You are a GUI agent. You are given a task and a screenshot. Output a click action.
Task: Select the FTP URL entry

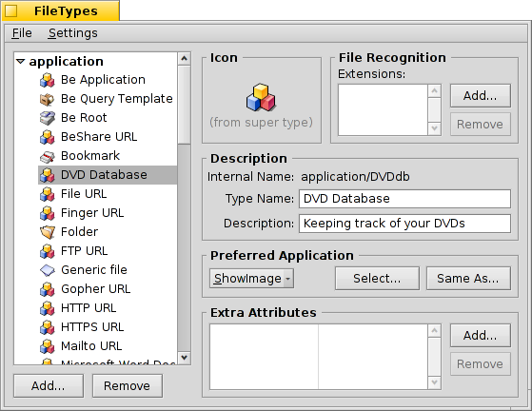108,251
